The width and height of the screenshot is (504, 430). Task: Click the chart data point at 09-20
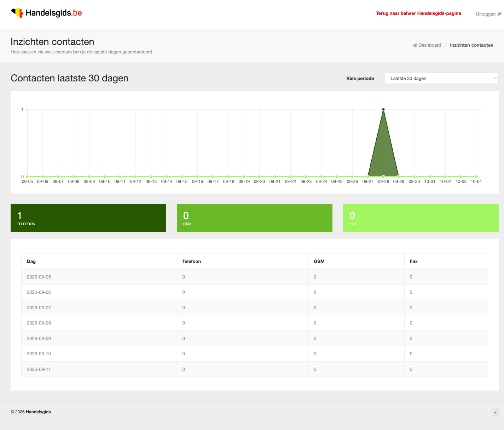click(x=259, y=176)
